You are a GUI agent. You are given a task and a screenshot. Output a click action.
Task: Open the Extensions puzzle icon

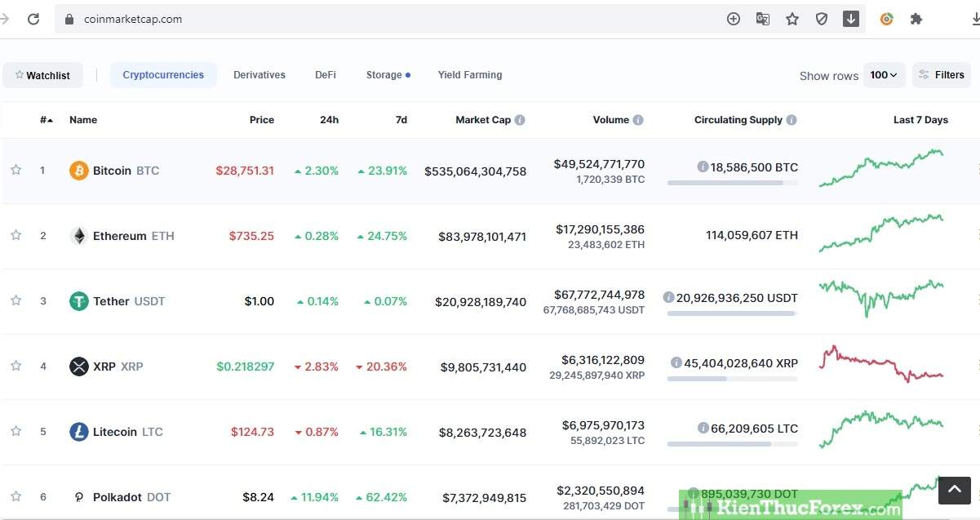pyautogui.click(x=916, y=19)
